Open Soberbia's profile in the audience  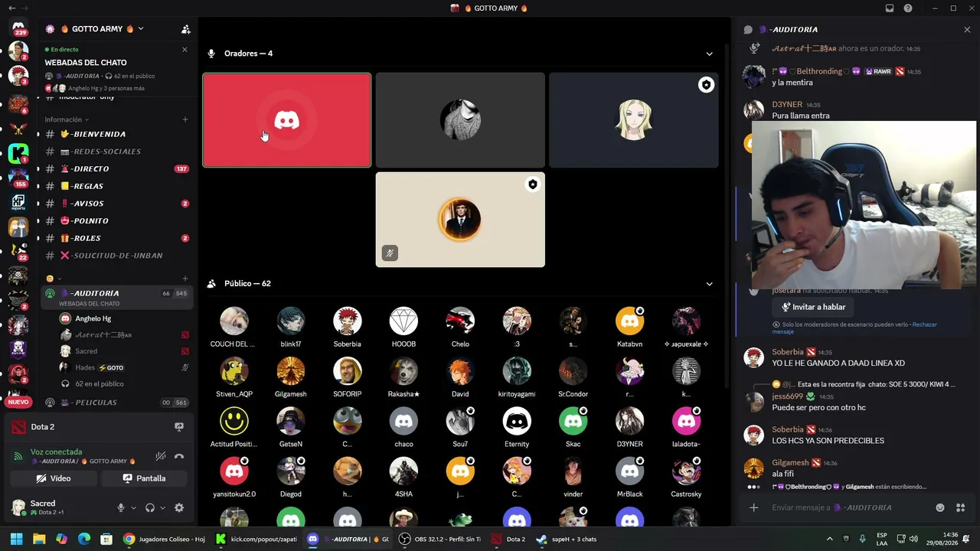click(347, 321)
